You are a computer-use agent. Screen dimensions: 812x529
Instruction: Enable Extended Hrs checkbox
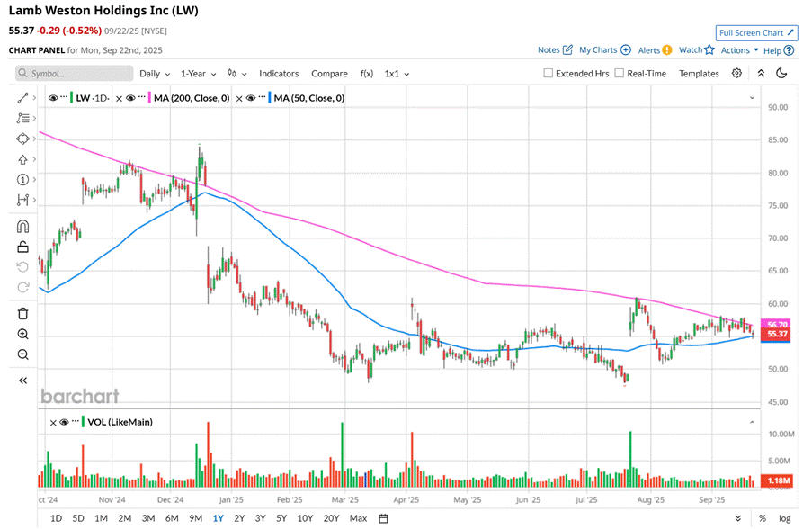tap(548, 73)
